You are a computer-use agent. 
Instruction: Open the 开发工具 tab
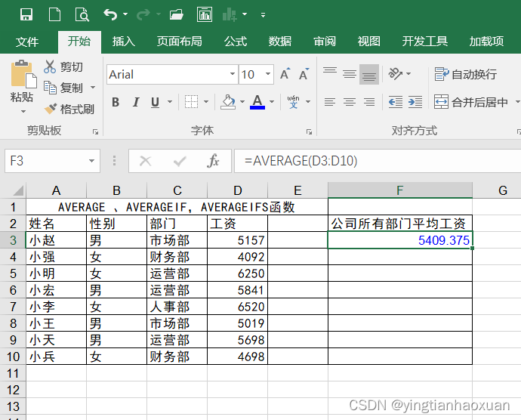point(424,42)
